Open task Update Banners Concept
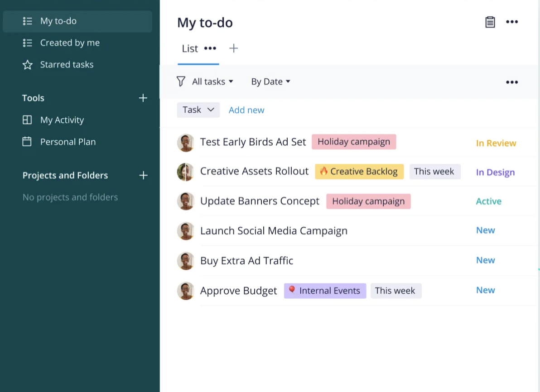 point(260,201)
